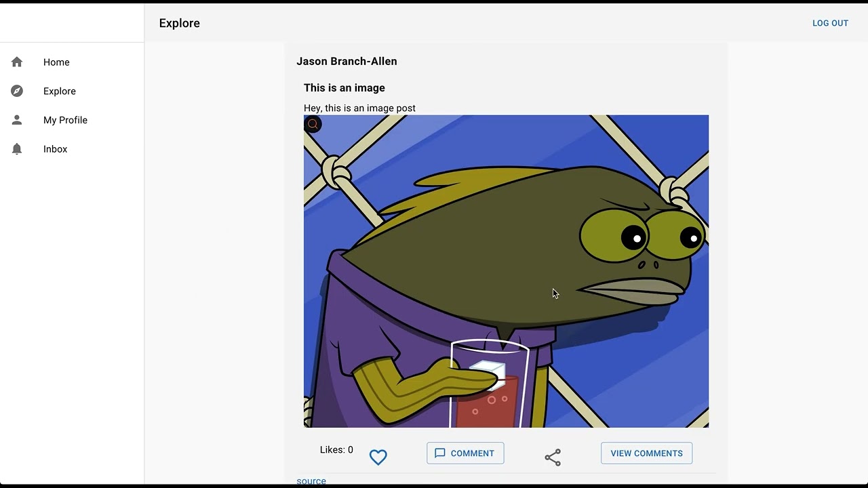The width and height of the screenshot is (868, 488).
Task: Click the "Likes: 0" counter
Action: (336, 449)
